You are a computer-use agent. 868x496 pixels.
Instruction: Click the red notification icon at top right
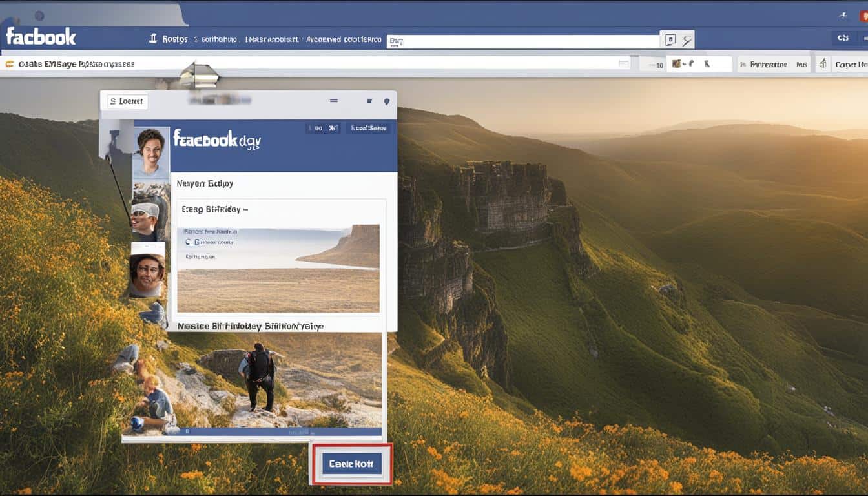[863, 15]
